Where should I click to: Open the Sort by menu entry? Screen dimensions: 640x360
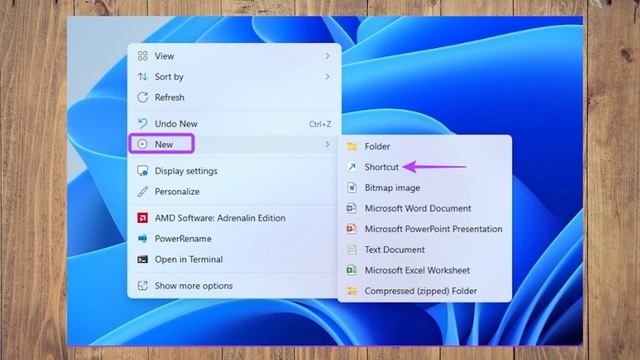(x=234, y=76)
